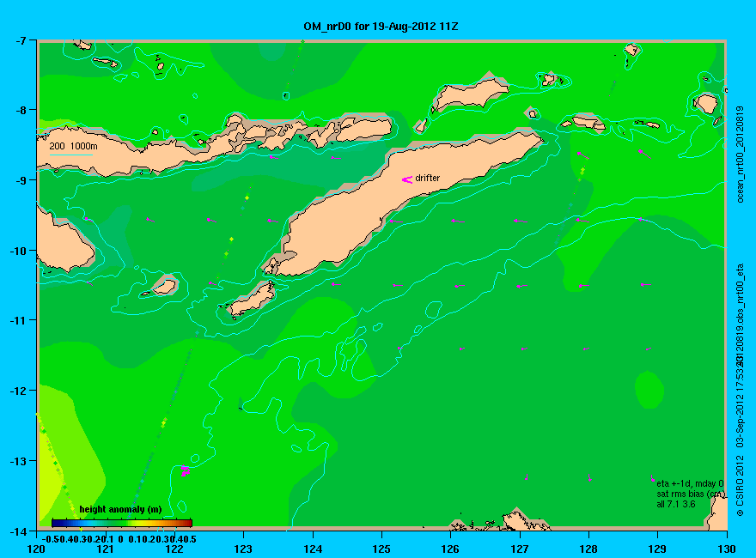
Task: Click the vertical 'ocean_nrt00_20120819' label
Action: (741, 155)
